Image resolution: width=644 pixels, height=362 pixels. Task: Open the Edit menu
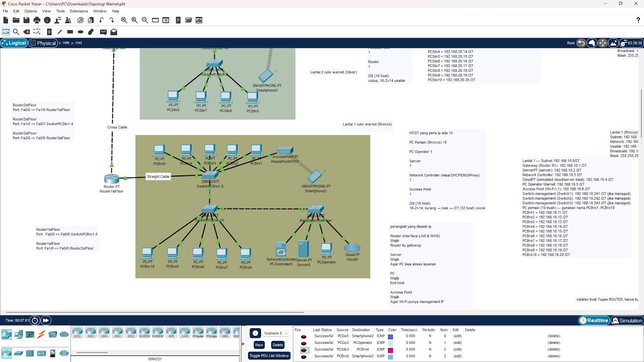[x=16, y=11]
